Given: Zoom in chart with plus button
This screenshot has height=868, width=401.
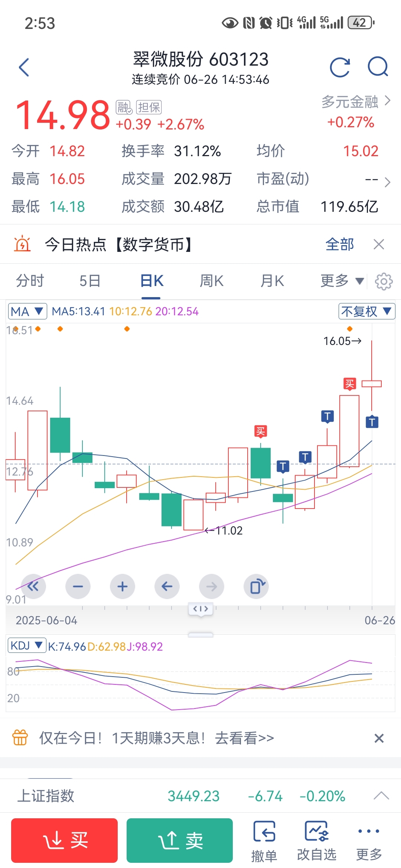Looking at the screenshot, I should (x=123, y=586).
